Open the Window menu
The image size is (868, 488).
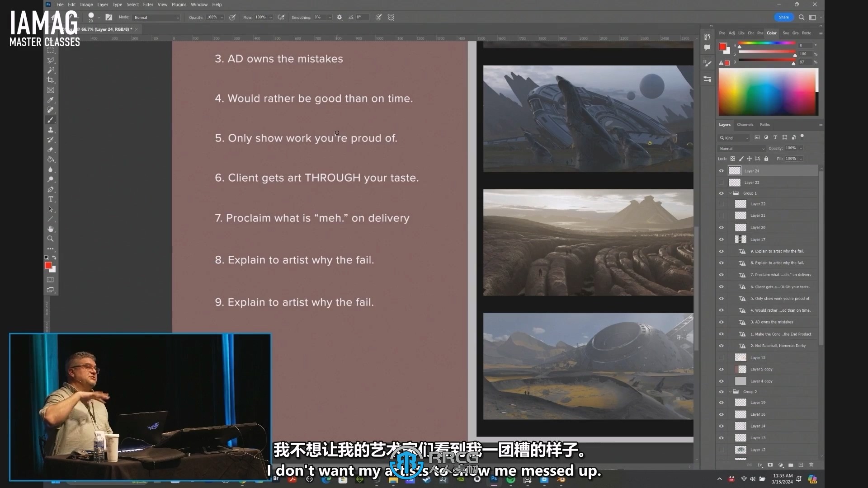tap(199, 5)
